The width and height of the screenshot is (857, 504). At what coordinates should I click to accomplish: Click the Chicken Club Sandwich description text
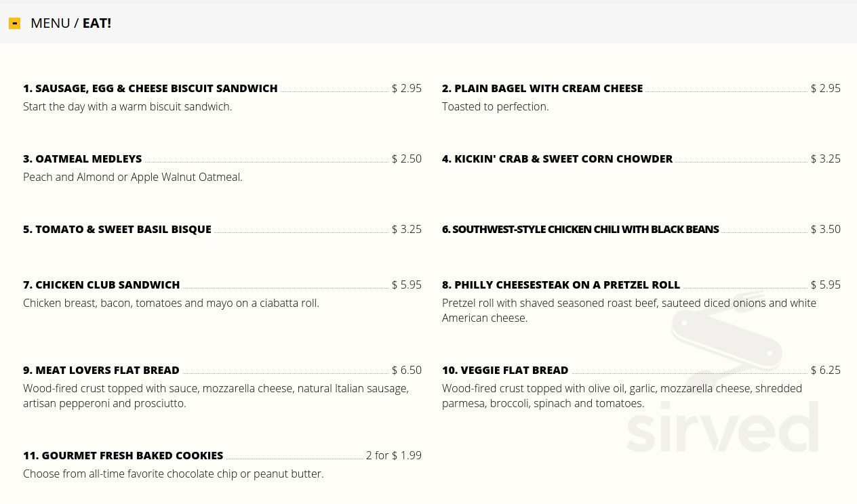[x=171, y=303]
